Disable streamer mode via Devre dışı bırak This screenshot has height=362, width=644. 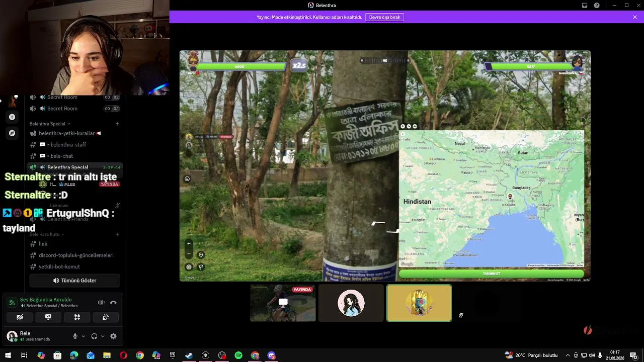[x=385, y=17]
